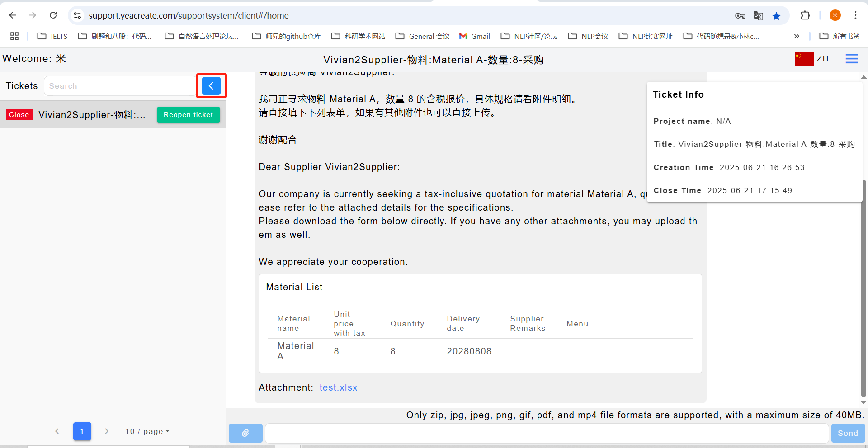Click the Chinese flag language icon

tap(804, 59)
